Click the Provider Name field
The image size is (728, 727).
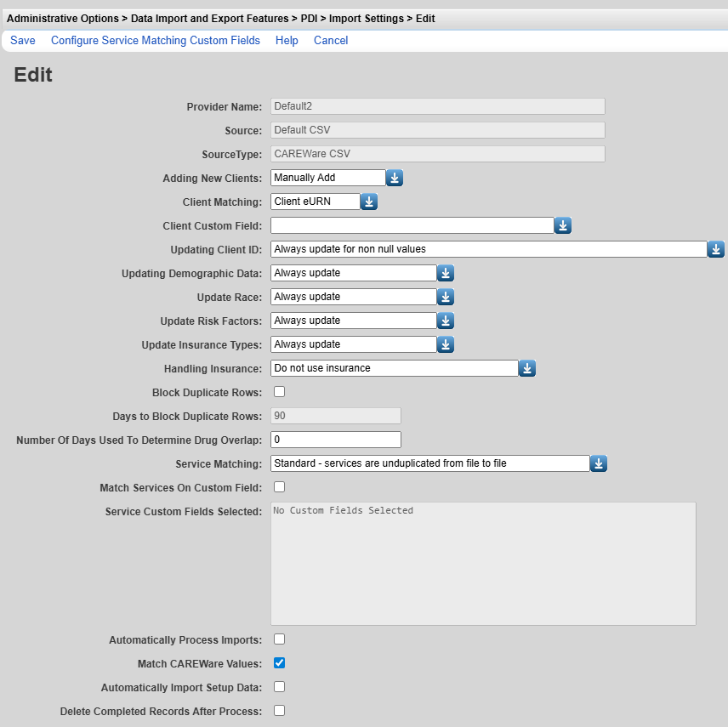point(438,106)
